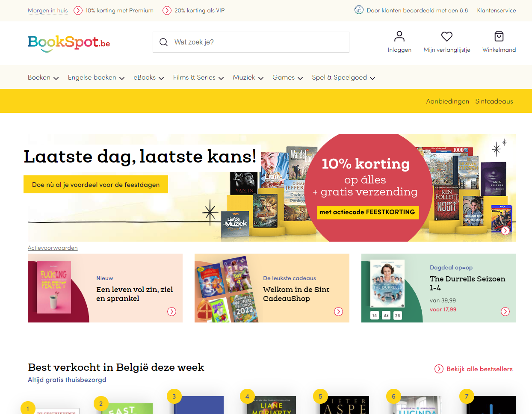Click circled arrow on Sint CadeauShop card
Image resolution: width=532 pixels, height=414 pixels.
click(338, 311)
